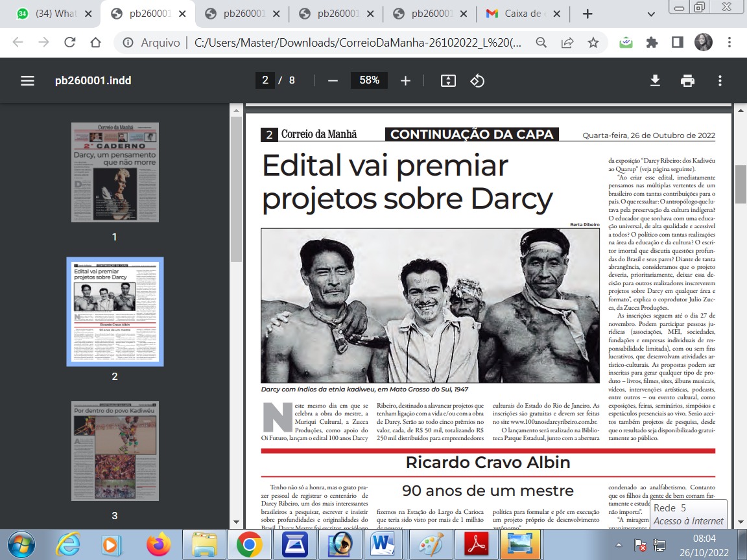Toggle the PDF sidebar hamburger menu

[28, 80]
